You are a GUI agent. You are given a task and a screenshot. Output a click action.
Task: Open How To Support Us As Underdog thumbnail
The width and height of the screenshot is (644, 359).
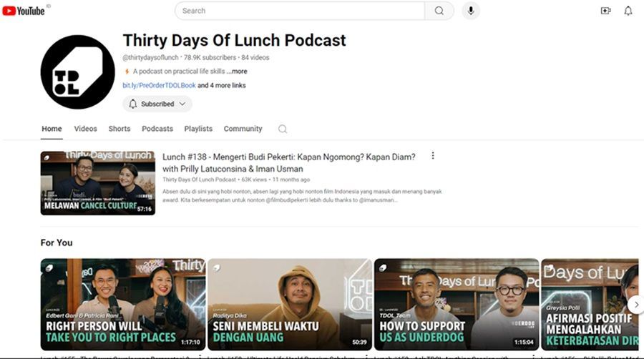[x=457, y=305]
